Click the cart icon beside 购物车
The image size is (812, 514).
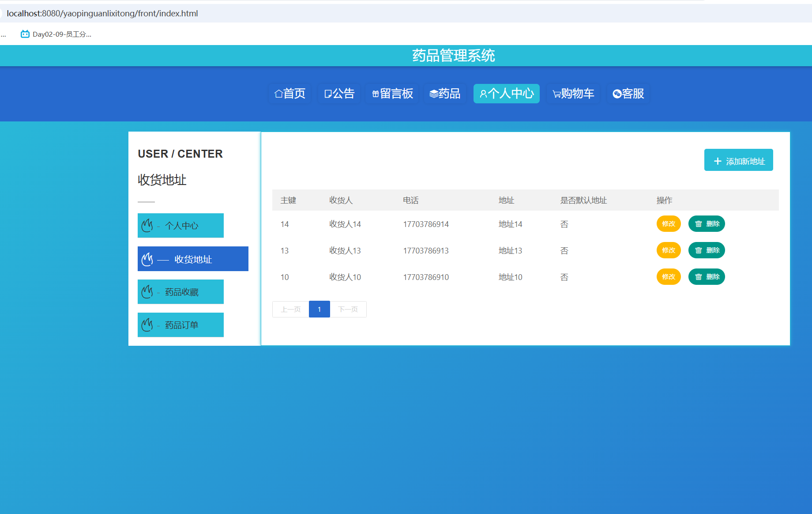click(557, 94)
